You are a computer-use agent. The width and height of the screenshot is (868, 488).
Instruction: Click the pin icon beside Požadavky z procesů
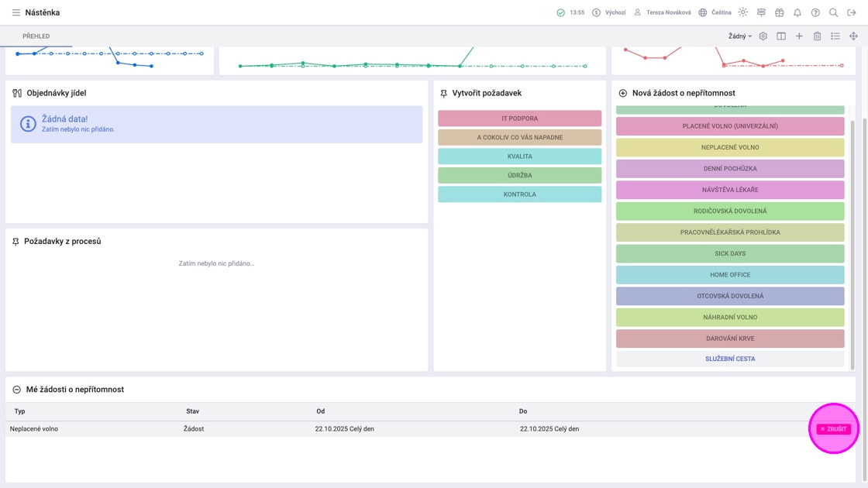point(15,242)
